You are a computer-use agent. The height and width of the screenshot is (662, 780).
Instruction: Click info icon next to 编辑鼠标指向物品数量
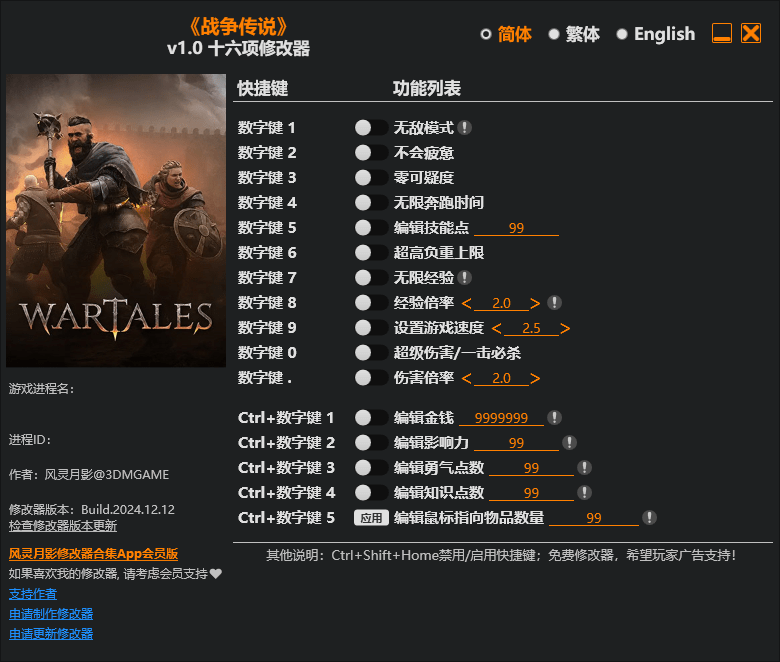(649, 517)
